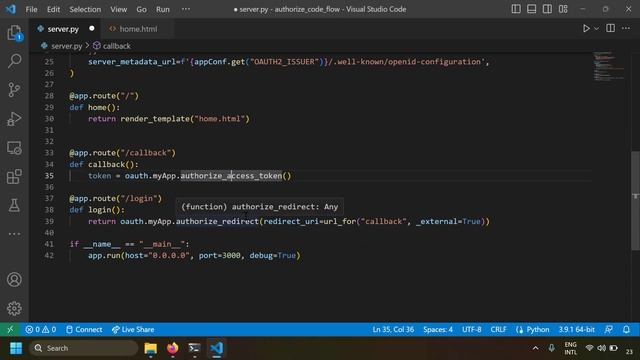640x360 pixels.
Task: Open the Testing flask view
Action: [14, 205]
